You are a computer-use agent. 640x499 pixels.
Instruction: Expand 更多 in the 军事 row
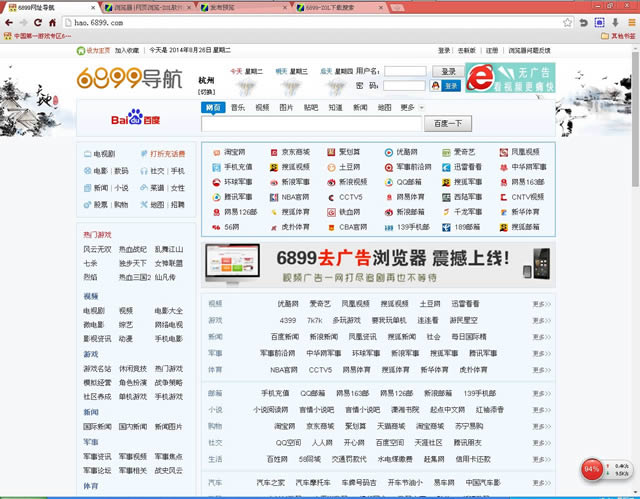click(x=542, y=354)
